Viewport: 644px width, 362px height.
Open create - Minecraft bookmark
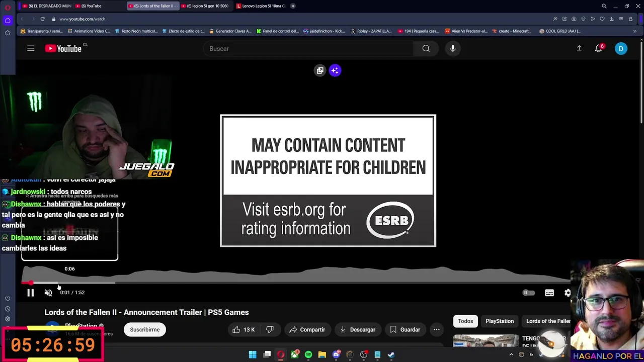pyautogui.click(x=512, y=31)
